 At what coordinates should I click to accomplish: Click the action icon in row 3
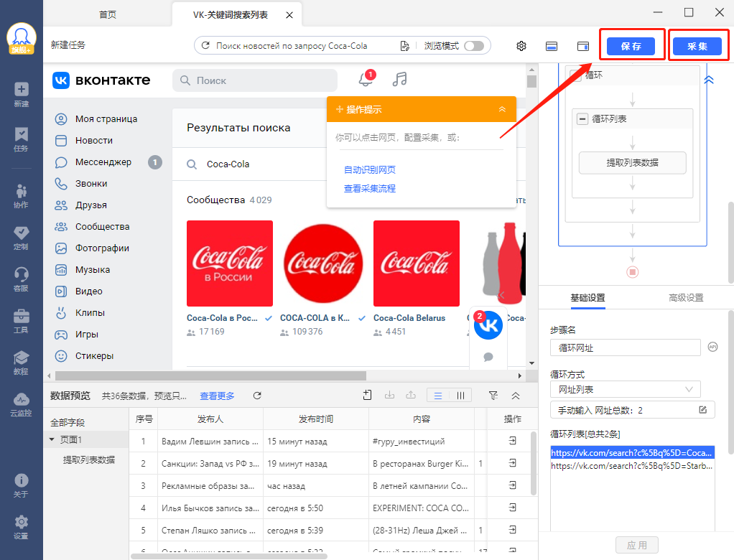[x=513, y=485]
